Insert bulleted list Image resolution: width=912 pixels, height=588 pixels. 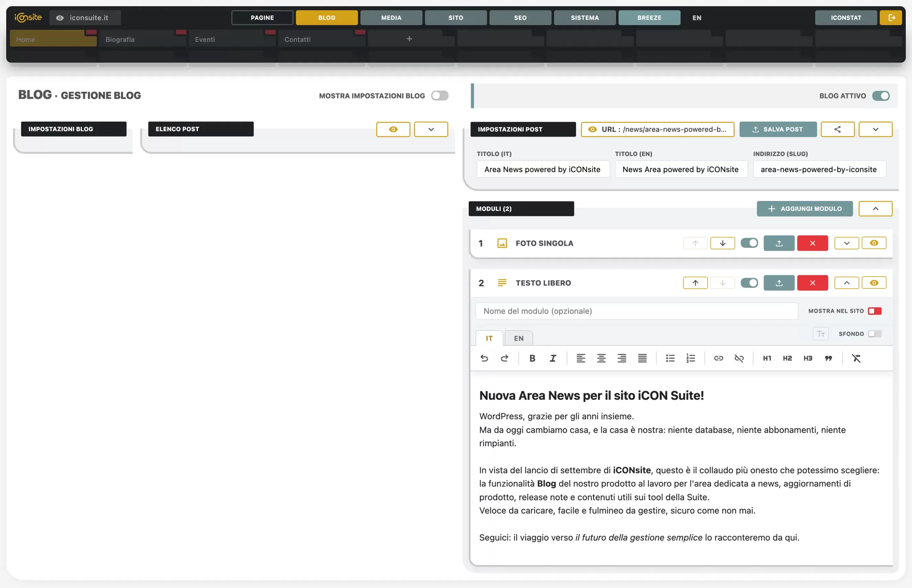pyautogui.click(x=670, y=358)
